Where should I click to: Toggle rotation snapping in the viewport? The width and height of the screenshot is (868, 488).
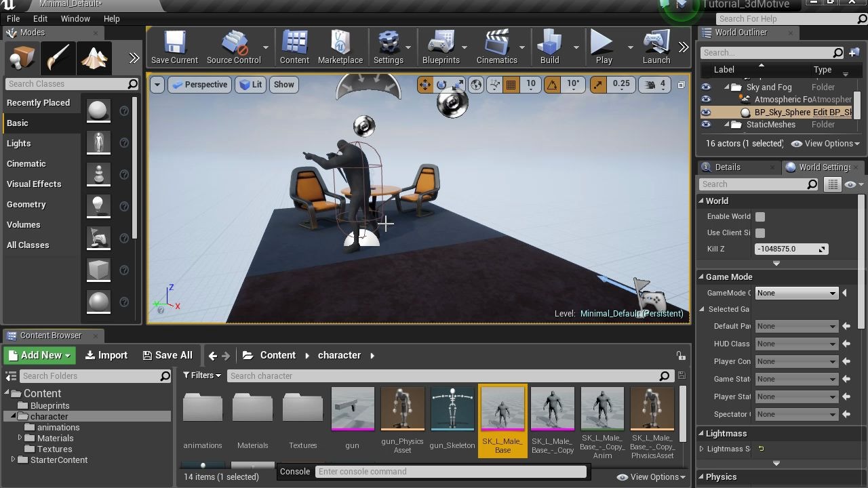[553, 84]
